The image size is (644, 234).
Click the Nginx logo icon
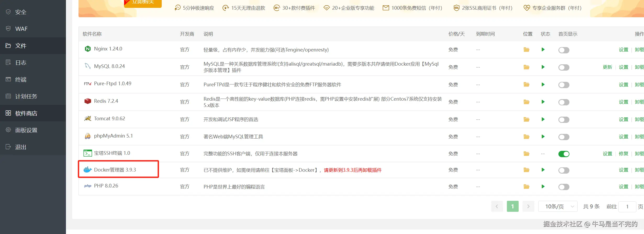click(x=88, y=49)
